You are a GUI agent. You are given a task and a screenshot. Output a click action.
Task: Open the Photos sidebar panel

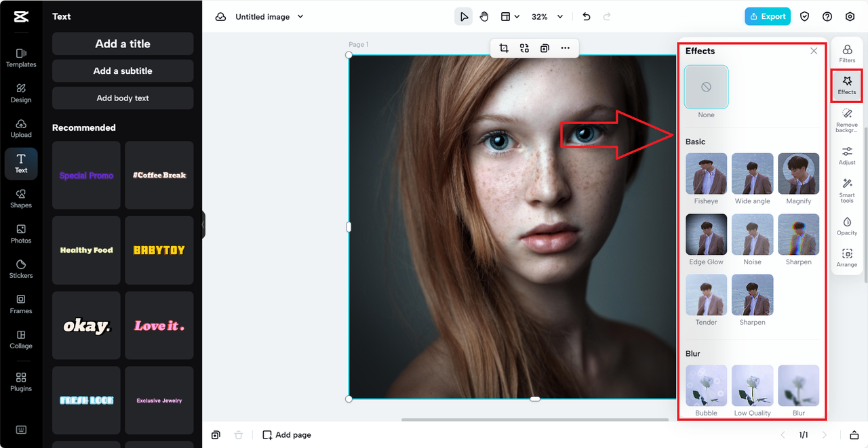pyautogui.click(x=21, y=234)
